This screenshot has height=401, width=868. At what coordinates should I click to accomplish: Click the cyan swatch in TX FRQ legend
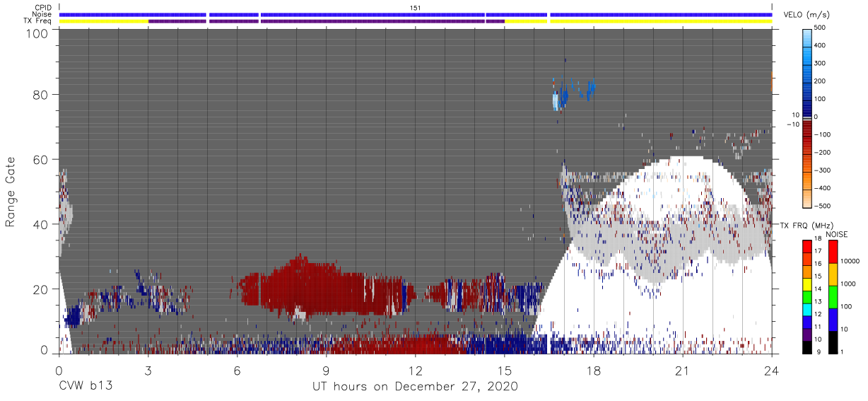[x=807, y=308]
